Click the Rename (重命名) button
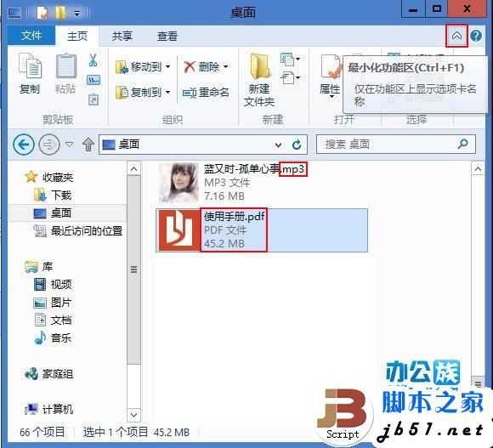The width and height of the screenshot is (493, 448). coord(206,93)
